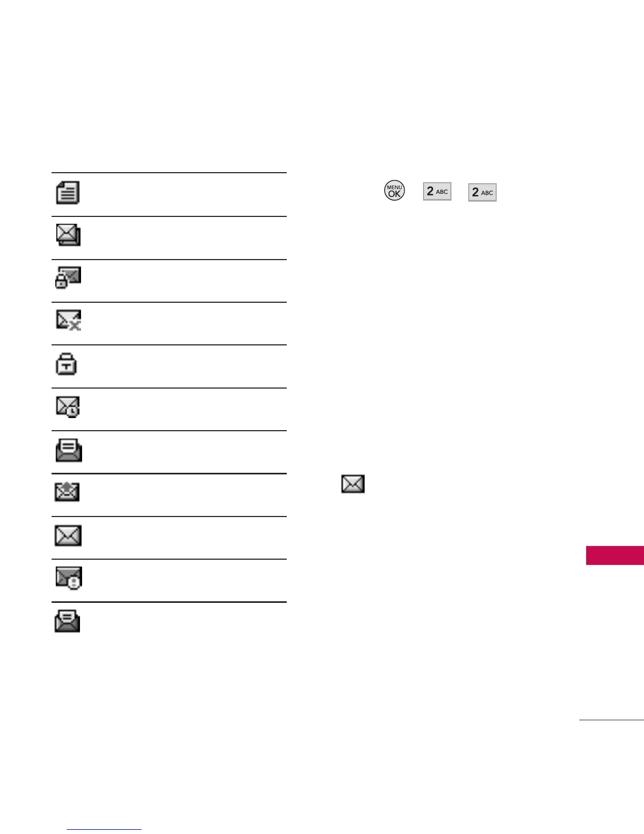Select the red section tab on right edge
644x834 pixels.
pyautogui.click(x=615, y=556)
